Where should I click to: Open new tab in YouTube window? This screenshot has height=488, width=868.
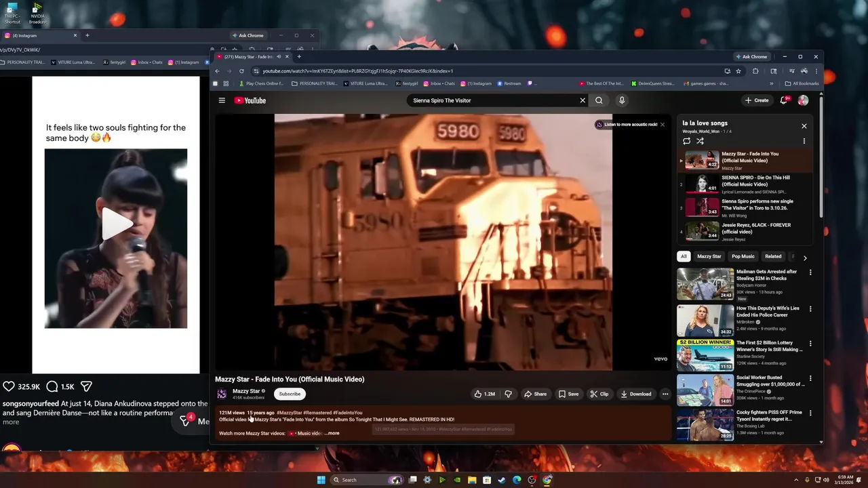point(299,57)
